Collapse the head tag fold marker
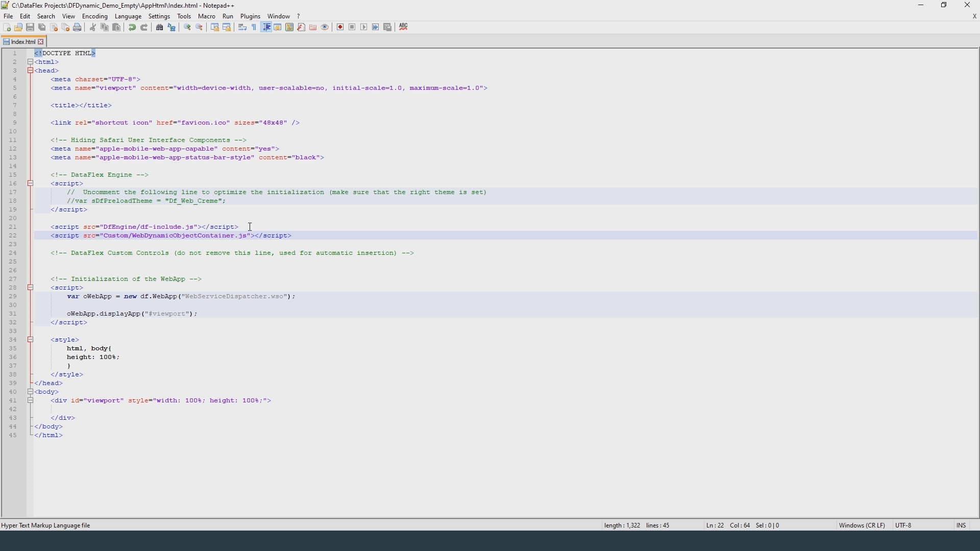Viewport: 980px width, 551px height. 31,71
